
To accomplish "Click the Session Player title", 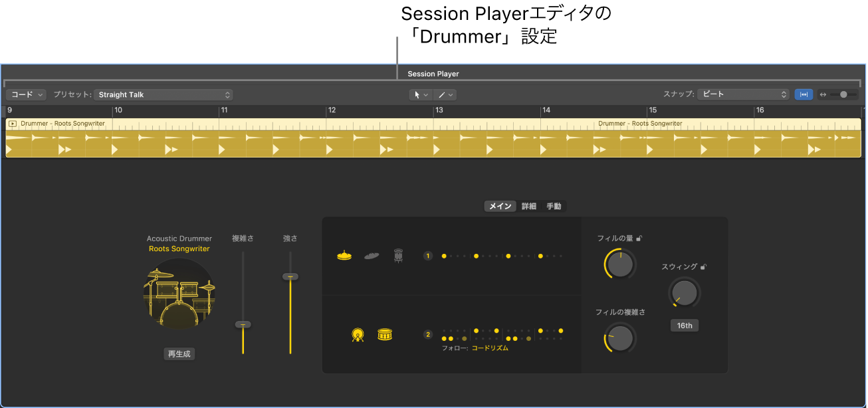I will pyautogui.click(x=433, y=74).
